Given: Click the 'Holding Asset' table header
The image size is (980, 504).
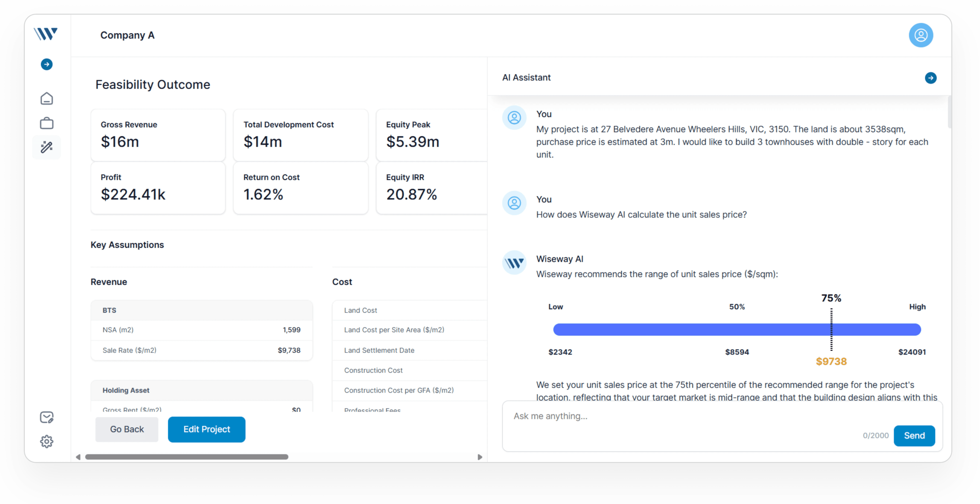Looking at the screenshot, I should pos(202,390).
